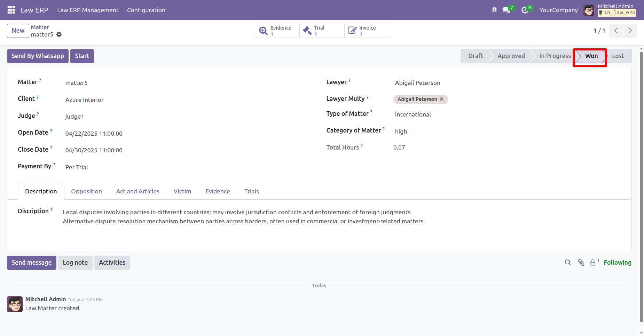Click Log note button
Image resolution: width=644 pixels, height=336 pixels.
pos(75,263)
